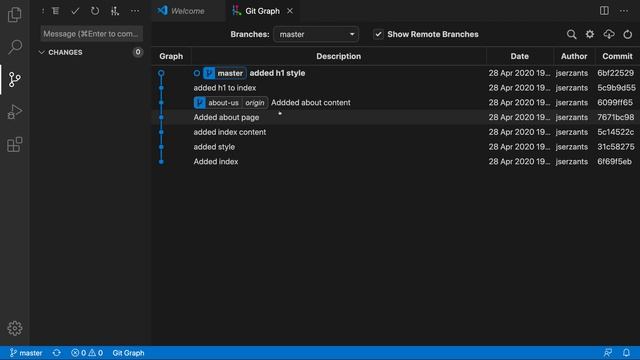
Task: Focus the commit message input field
Action: click(x=91, y=34)
